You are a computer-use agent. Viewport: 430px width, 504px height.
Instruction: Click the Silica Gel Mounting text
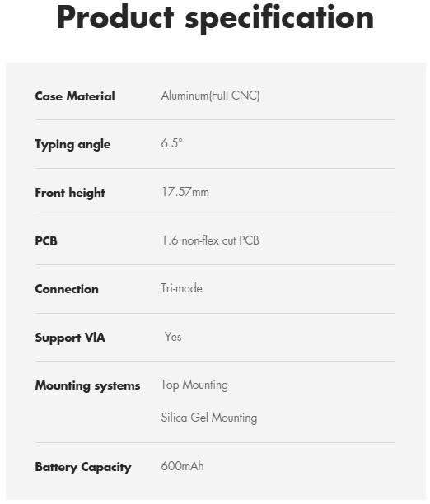(209, 418)
